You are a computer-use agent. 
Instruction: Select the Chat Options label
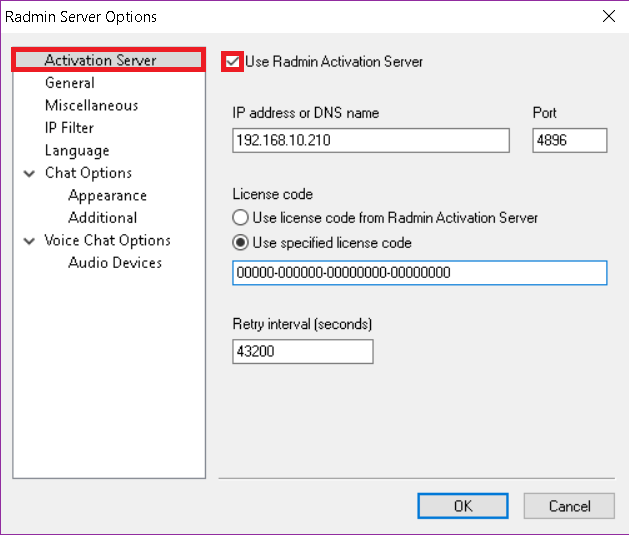tap(88, 173)
